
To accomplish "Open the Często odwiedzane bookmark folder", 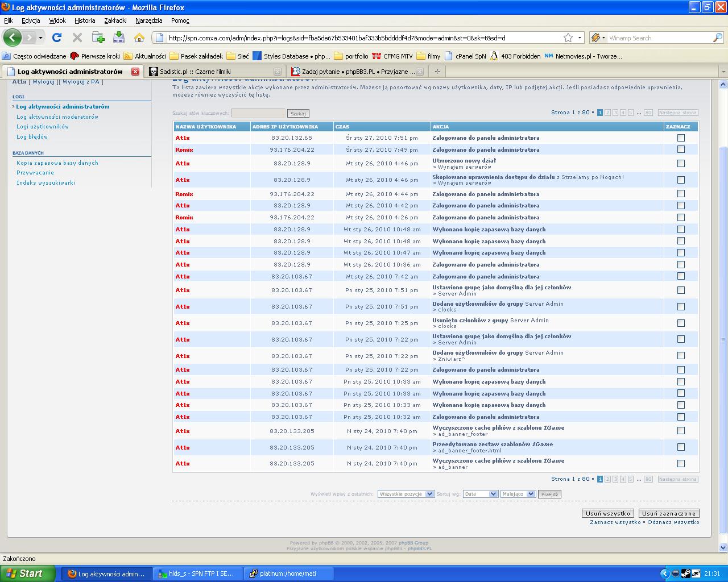I will 34,56.
